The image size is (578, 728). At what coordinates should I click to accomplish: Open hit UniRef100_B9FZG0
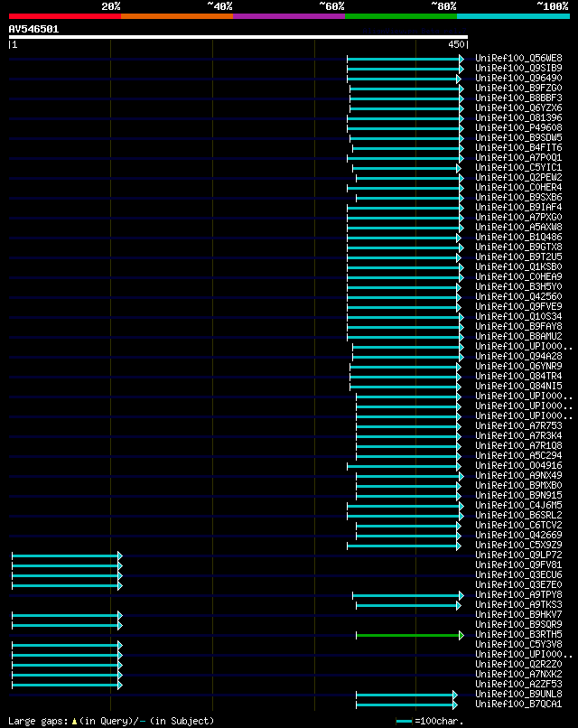pyautogui.click(x=518, y=88)
